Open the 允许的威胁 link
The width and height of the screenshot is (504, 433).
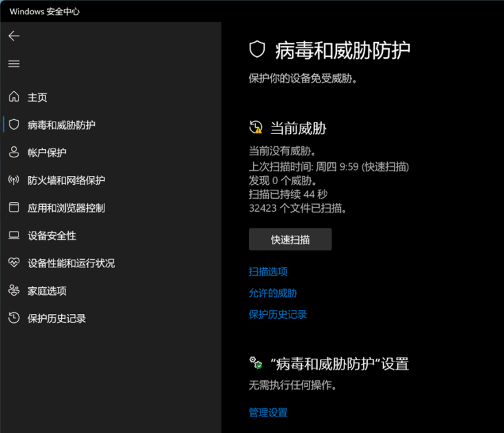pyautogui.click(x=273, y=293)
